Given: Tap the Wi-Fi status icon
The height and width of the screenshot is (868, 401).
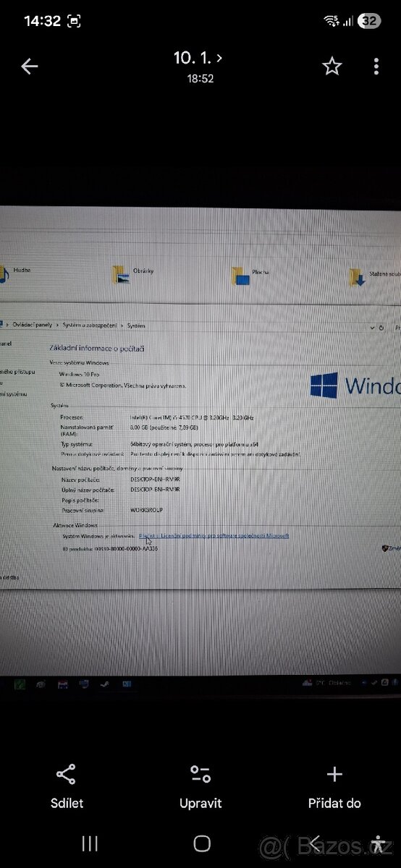Looking at the screenshot, I should point(332,21).
